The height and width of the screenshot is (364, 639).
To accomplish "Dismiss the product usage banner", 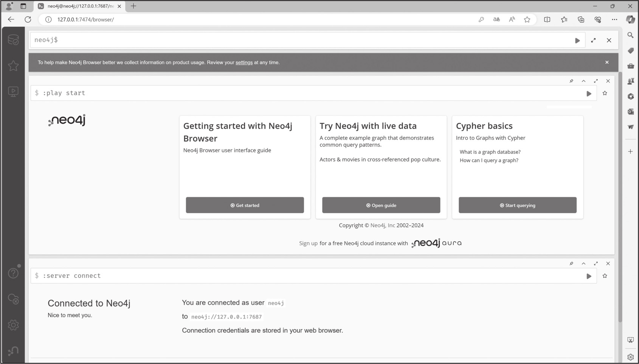I will pyautogui.click(x=607, y=62).
